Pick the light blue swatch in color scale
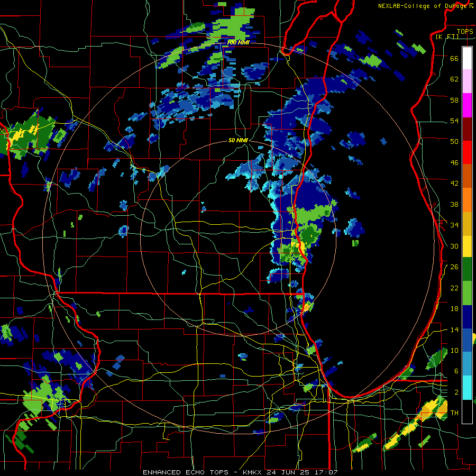This screenshot has width=476, height=476. coord(467,364)
